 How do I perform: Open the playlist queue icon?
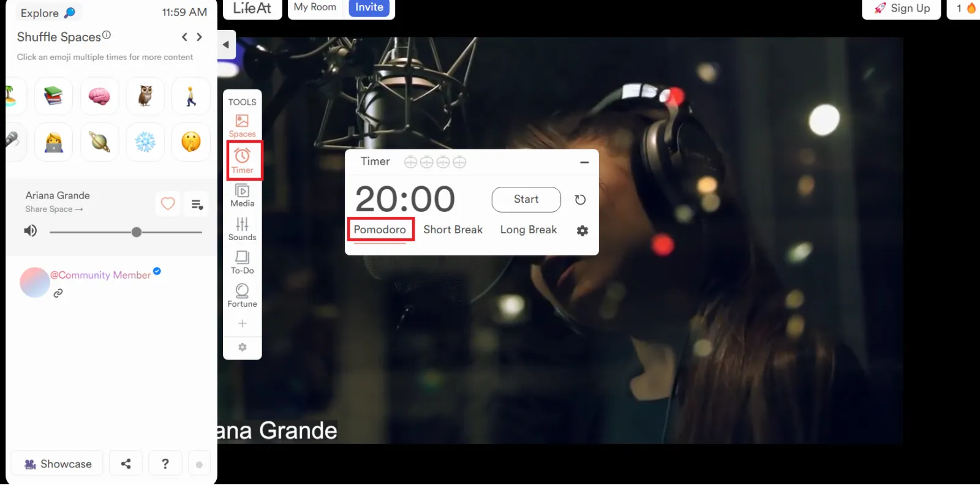(x=197, y=204)
